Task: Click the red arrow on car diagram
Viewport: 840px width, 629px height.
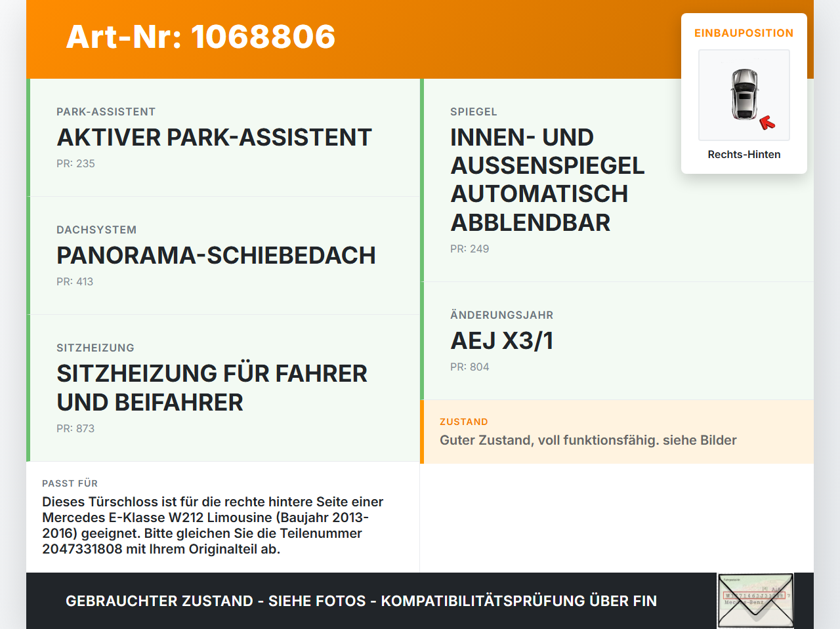Action: pos(767,123)
